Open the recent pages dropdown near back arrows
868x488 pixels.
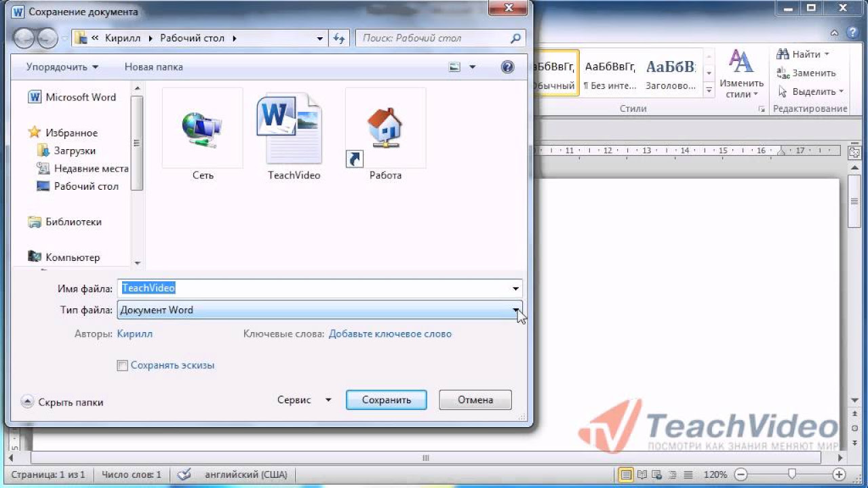(x=65, y=39)
